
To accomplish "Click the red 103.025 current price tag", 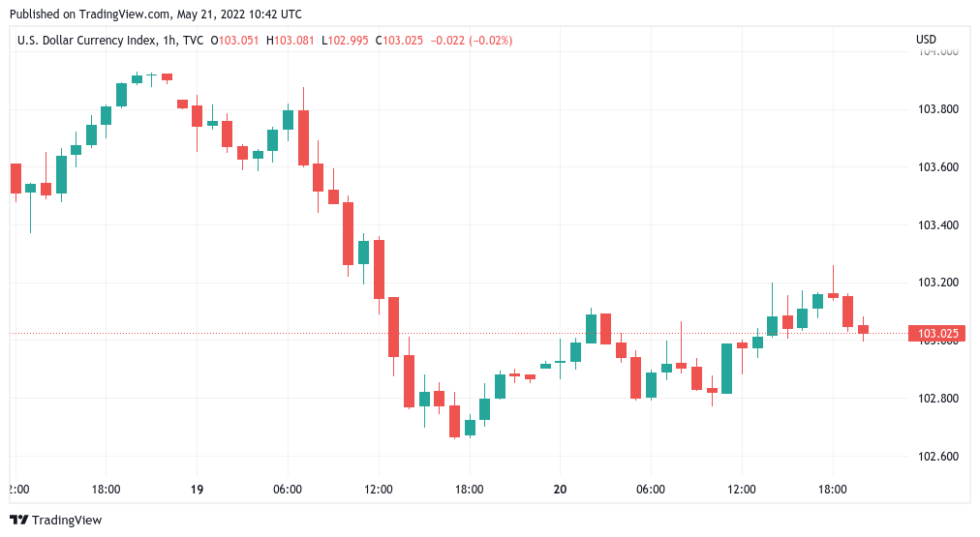I will (x=936, y=334).
